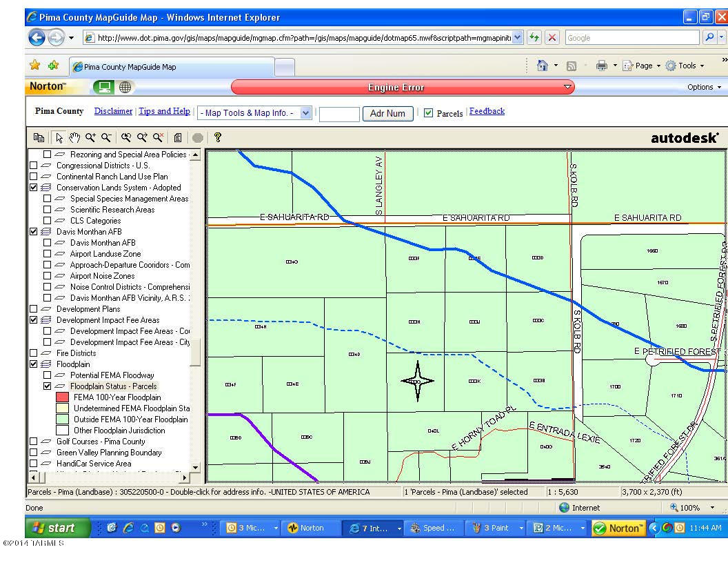Open taskbar item 3 Paint

(496, 529)
